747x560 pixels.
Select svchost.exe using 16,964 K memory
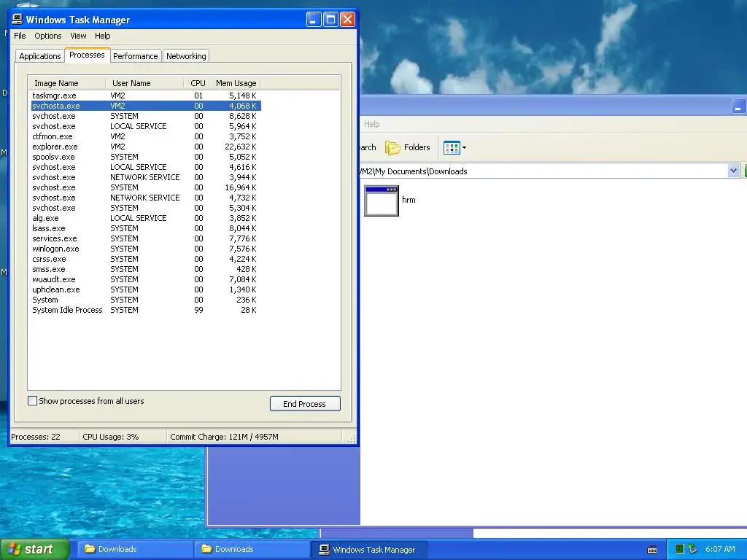click(146, 187)
